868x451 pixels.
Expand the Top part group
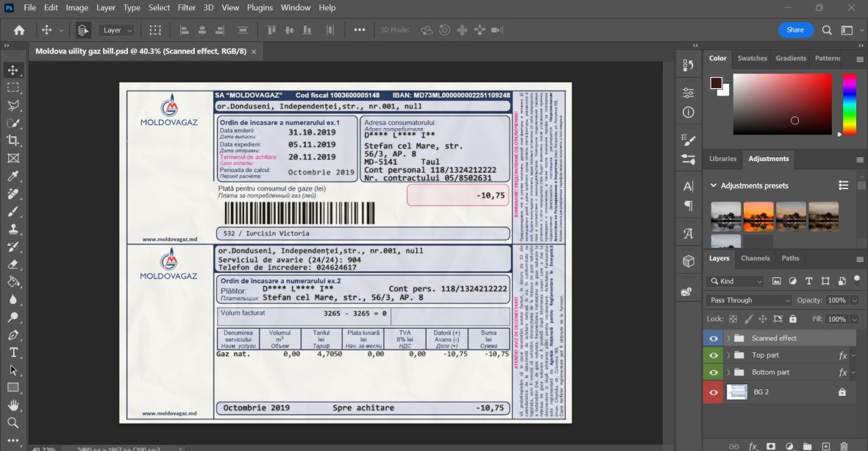click(x=728, y=355)
